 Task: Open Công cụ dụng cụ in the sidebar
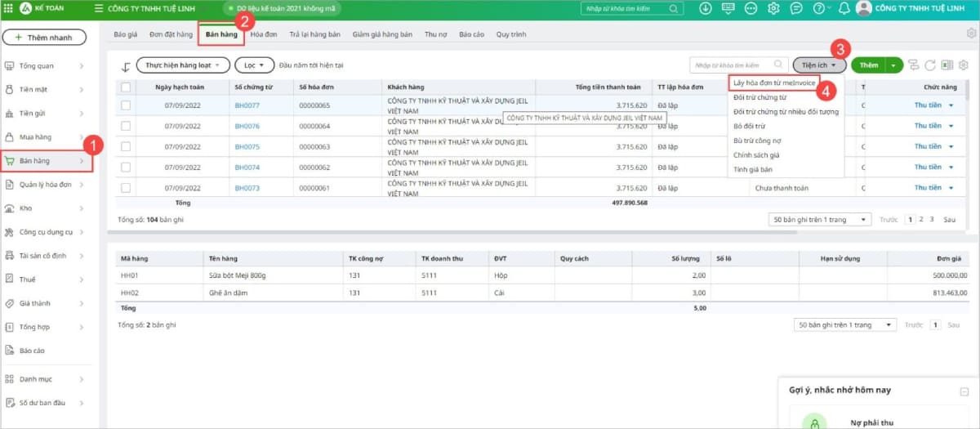45,232
